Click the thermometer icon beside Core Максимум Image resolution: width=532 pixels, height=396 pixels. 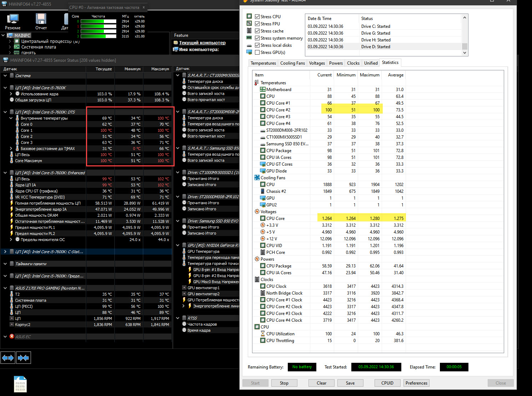click(x=12, y=161)
